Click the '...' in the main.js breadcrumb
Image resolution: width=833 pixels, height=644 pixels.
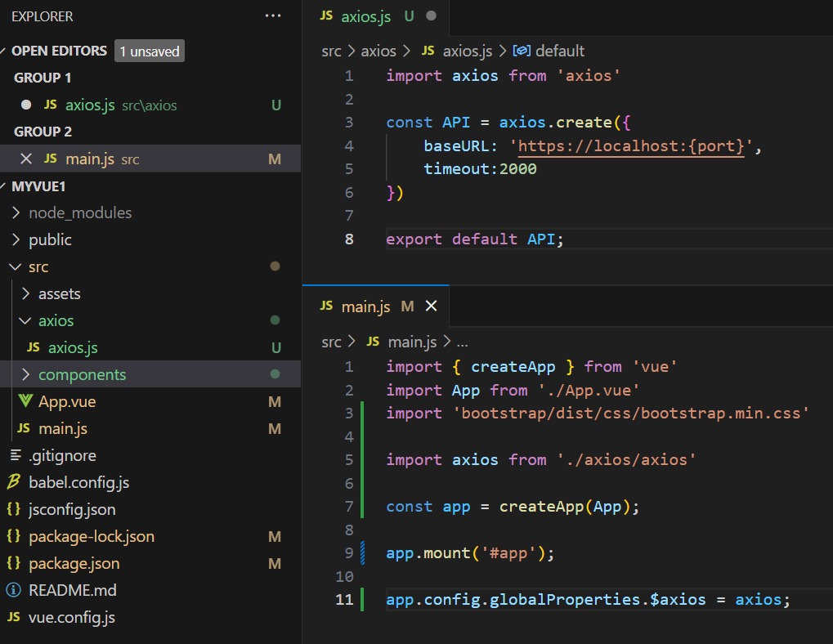[462, 343]
